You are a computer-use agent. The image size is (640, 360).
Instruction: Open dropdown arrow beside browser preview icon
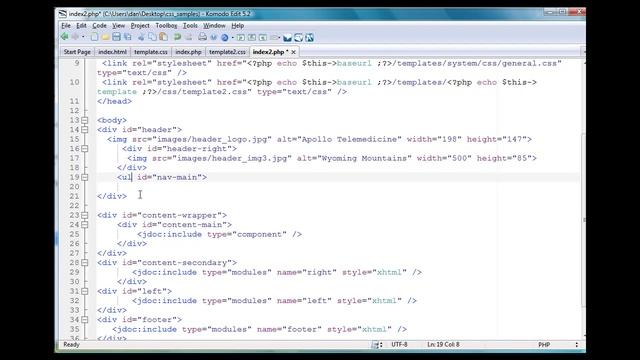pos(232,38)
